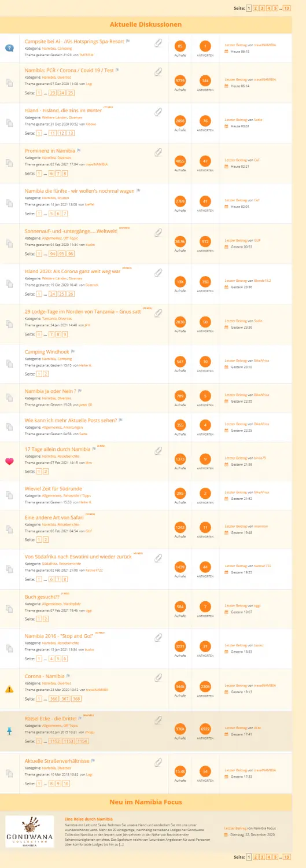306x868 pixels.
Task: Open article Eine Reise durch Namibia
Action: pos(89,819)
